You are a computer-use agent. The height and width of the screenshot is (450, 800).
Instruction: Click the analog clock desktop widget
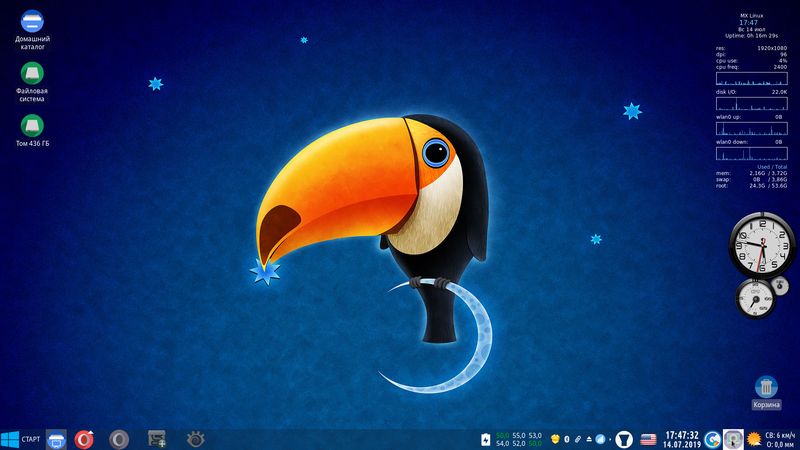coord(762,245)
